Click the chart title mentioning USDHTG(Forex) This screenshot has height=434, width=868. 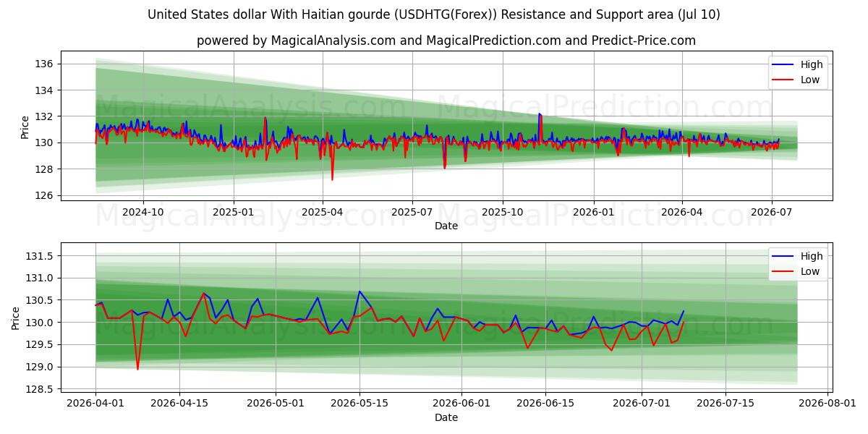click(434, 14)
